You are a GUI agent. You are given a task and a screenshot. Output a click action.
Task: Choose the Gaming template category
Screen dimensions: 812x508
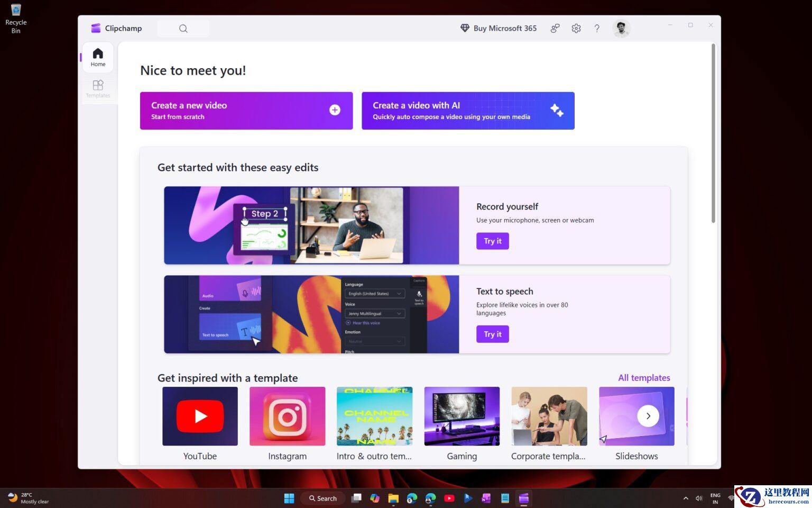(462, 416)
